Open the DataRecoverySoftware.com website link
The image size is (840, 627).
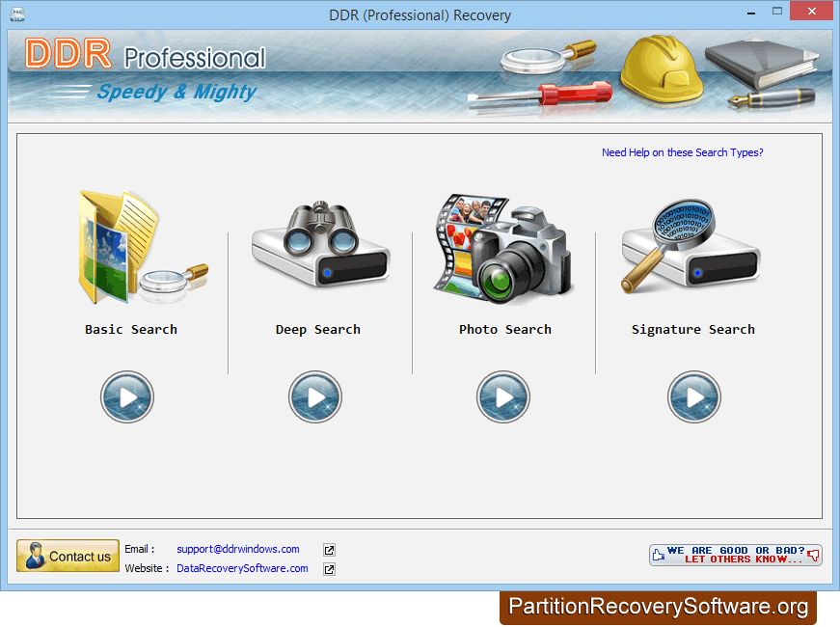(242, 568)
